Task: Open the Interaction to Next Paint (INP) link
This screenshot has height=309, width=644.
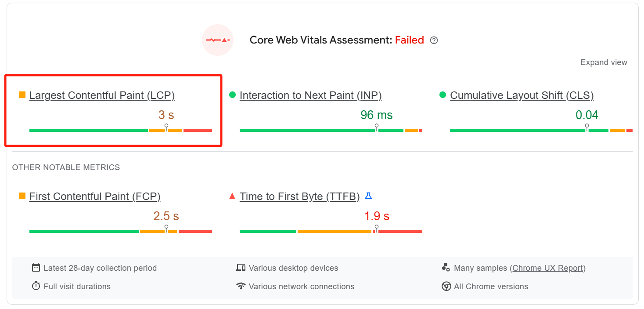Action: [310, 95]
